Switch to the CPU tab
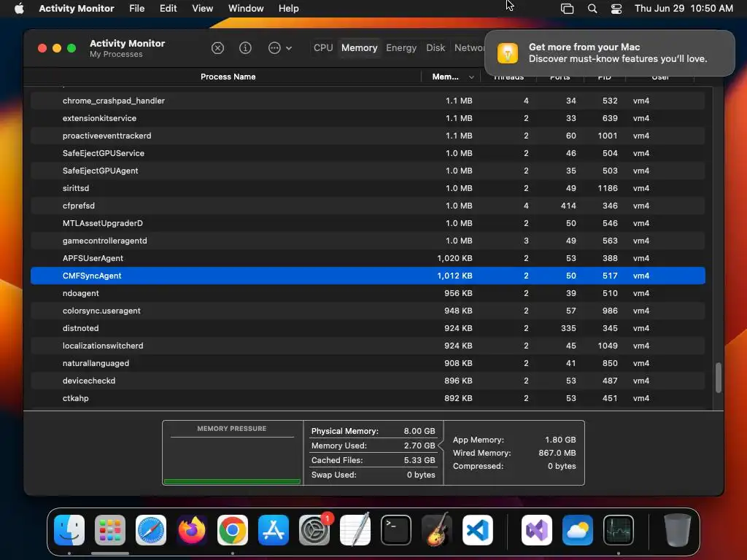Viewport: 747px width, 560px height. click(323, 47)
